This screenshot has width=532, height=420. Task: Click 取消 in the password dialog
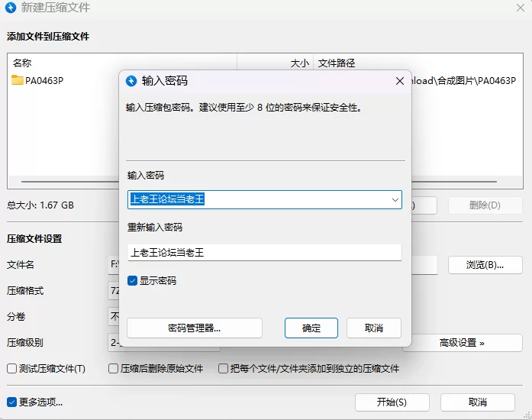pyautogui.click(x=374, y=328)
